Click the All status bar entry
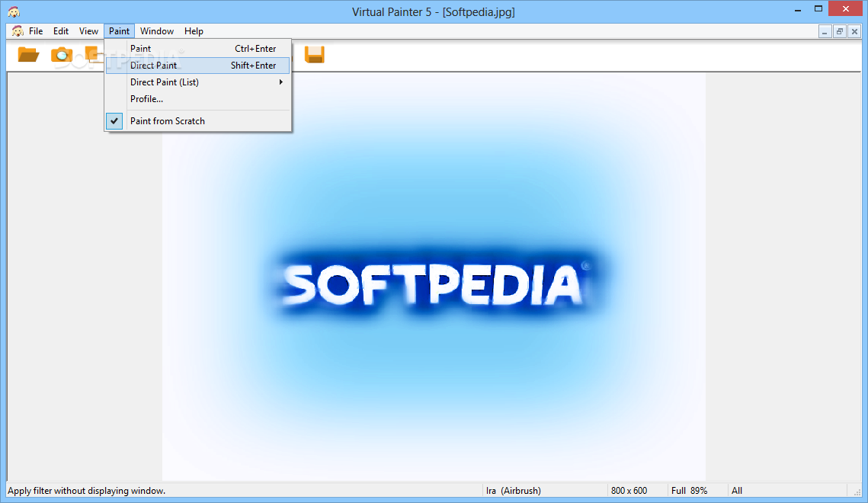This screenshot has width=868, height=503. click(737, 490)
